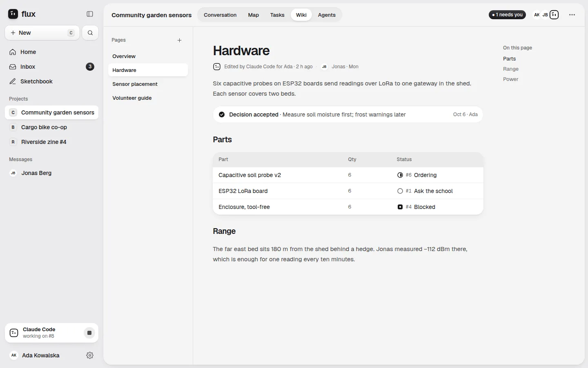
Task: Open the three-dots more menu
Action: click(x=572, y=15)
